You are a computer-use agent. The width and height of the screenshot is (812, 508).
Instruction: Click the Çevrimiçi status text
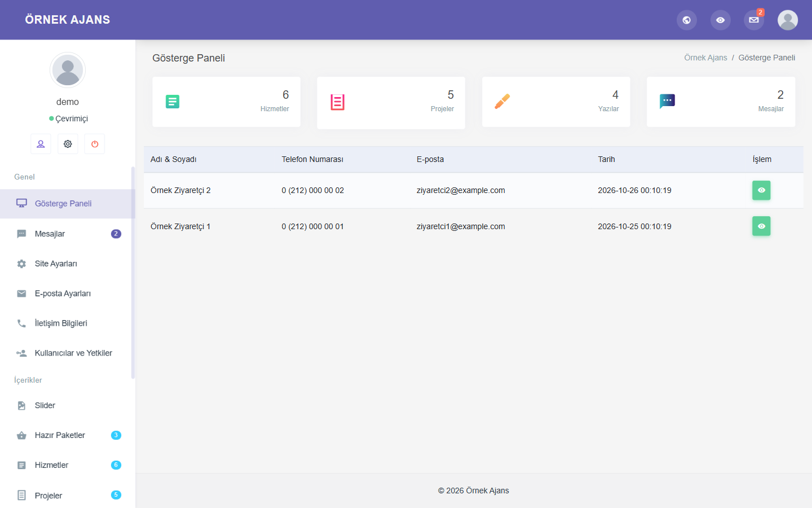[72, 119]
